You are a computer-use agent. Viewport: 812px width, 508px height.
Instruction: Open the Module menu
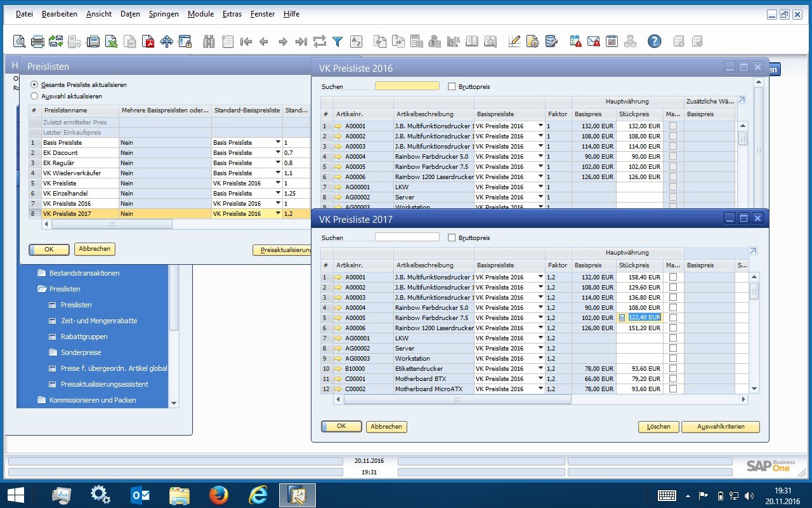pos(200,14)
